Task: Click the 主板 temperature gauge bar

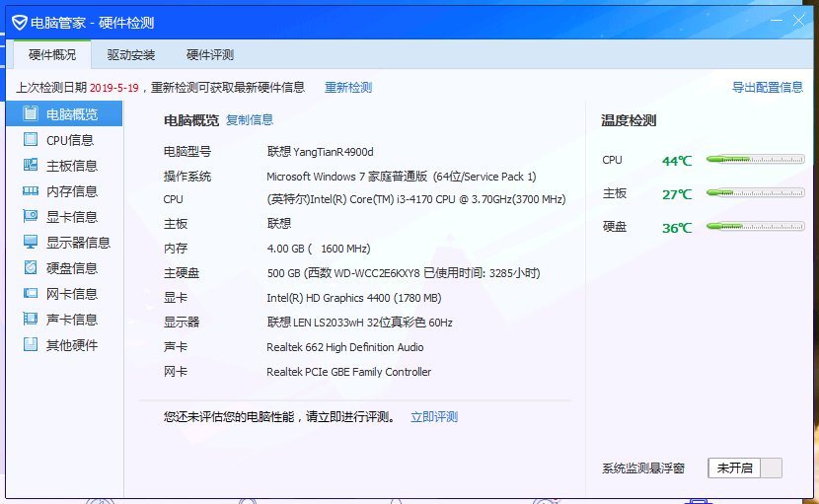Action: tap(755, 192)
